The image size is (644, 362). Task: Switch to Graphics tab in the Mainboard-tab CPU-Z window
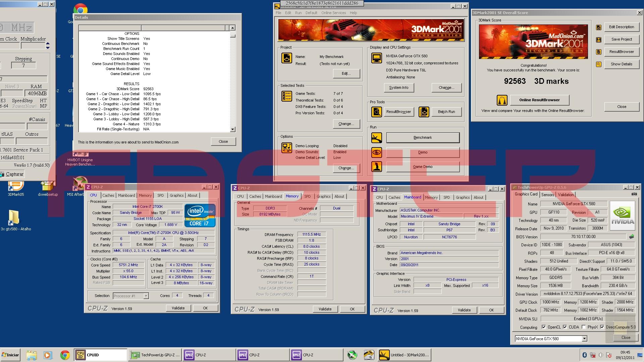(463, 197)
